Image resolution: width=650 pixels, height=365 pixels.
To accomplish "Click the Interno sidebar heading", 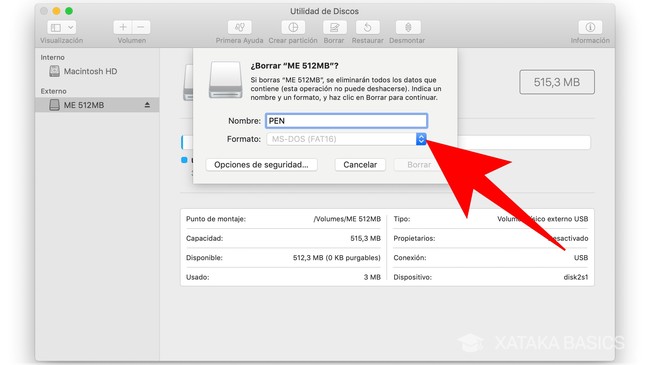I will pyautogui.click(x=52, y=57).
